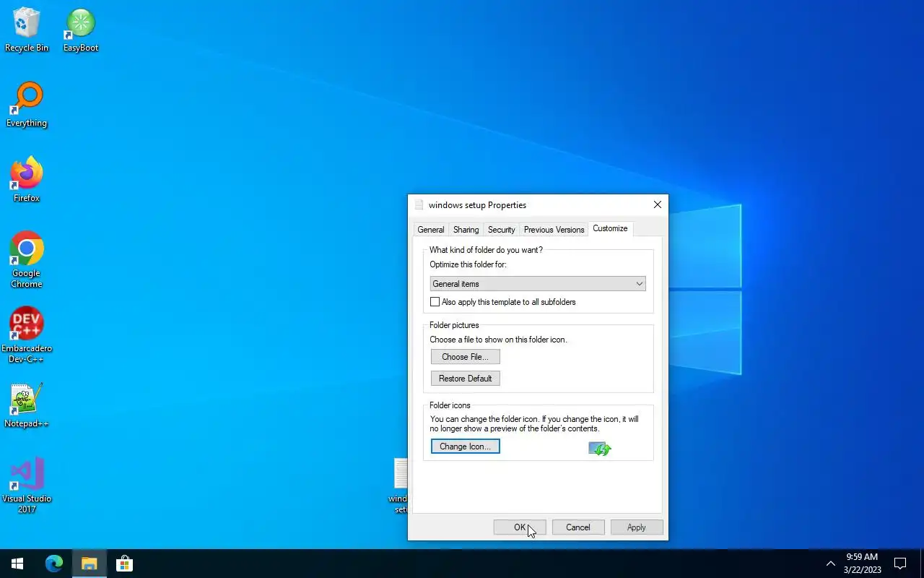This screenshot has height=578, width=924.
Task: Select the Everything search shortcut
Action: (x=27, y=105)
